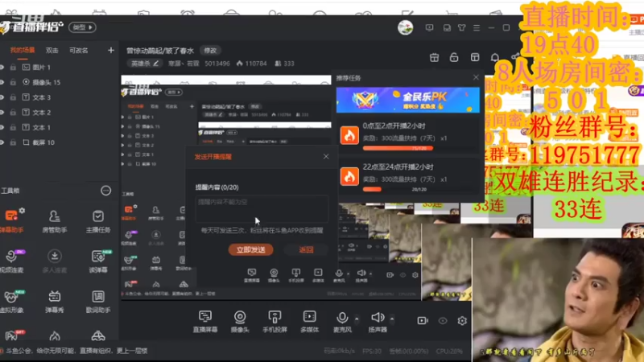
Task: Open the 0点至2点开播2小时 task card
Action: coord(408,135)
